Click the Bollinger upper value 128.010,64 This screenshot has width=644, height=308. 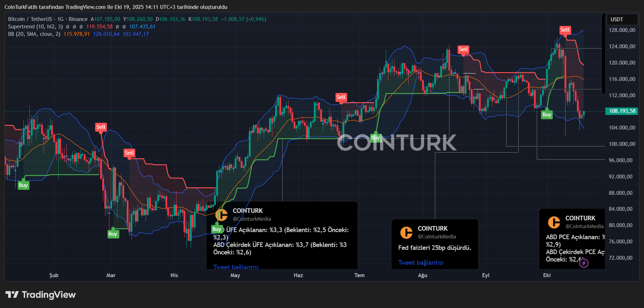(106, 34)
